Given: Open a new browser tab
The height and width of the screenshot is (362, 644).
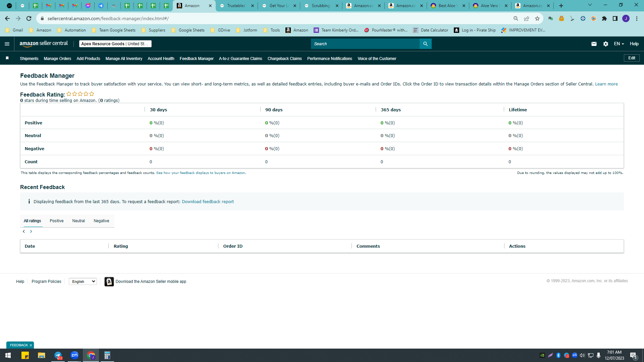Looking at the screenshot, I should coord(561,6).
